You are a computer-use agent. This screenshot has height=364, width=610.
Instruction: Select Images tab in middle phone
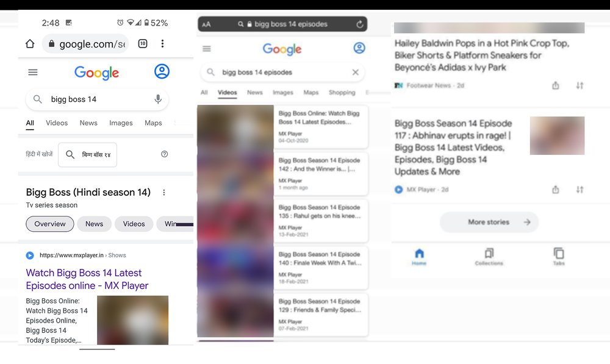coord(283,93)
